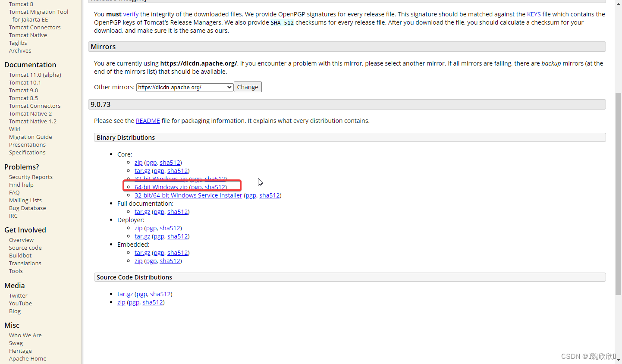Download Full documentation tar.gz
This screenshot has height=364, width=622.
click(x=142, y=212)
